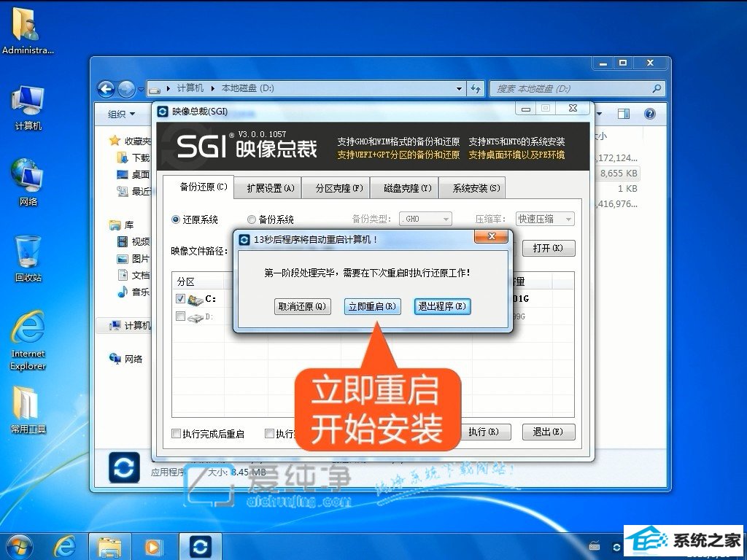Click the 立即重启(R) button
The image size is (747, 560).
(x=372, y=307)
